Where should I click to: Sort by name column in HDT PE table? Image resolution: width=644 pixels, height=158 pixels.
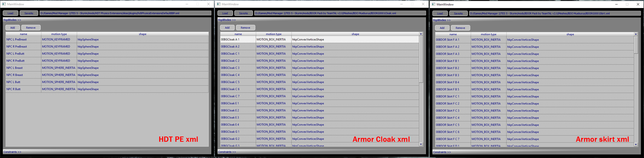point(23,34)
